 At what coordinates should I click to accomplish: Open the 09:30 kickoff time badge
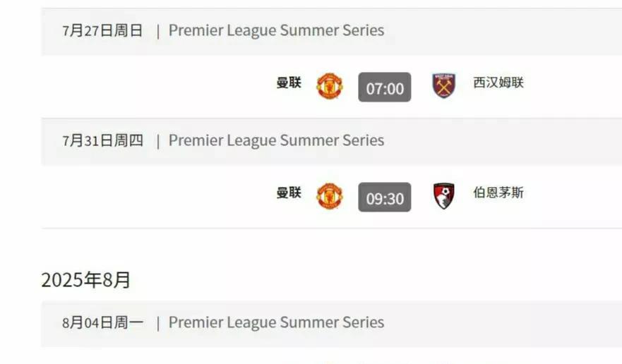pyautogui.click(x=385, y=198)
